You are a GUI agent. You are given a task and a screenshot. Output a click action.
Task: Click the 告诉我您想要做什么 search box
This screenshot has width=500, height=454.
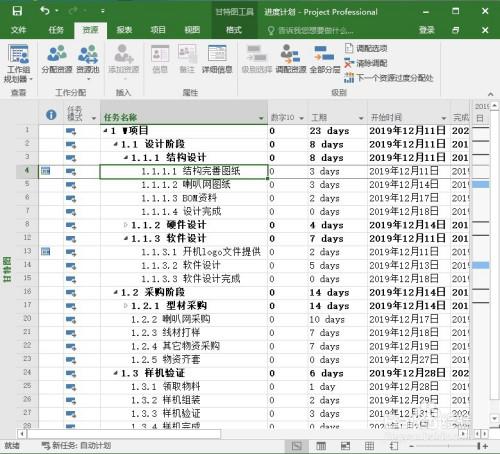[x=311, y=31]
